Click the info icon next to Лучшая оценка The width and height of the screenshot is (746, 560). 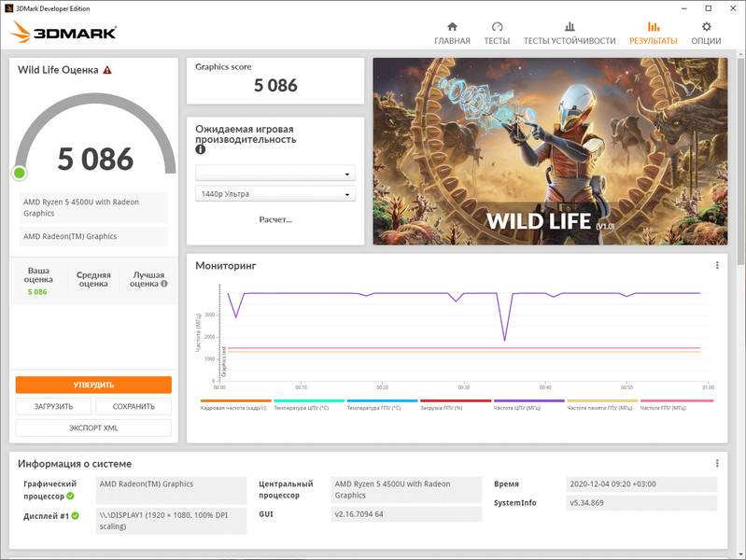(x=164, y=284)
